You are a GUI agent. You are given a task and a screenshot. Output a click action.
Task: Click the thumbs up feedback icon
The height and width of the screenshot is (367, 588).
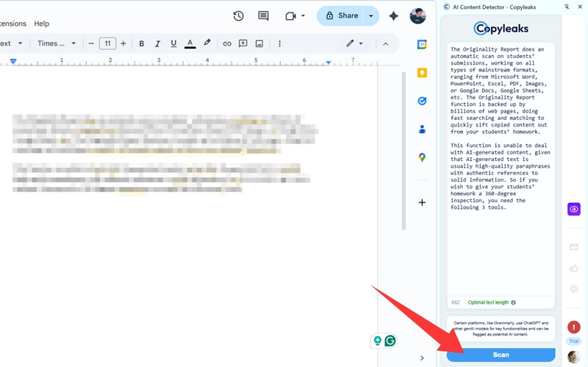click(x=574, y=268)
